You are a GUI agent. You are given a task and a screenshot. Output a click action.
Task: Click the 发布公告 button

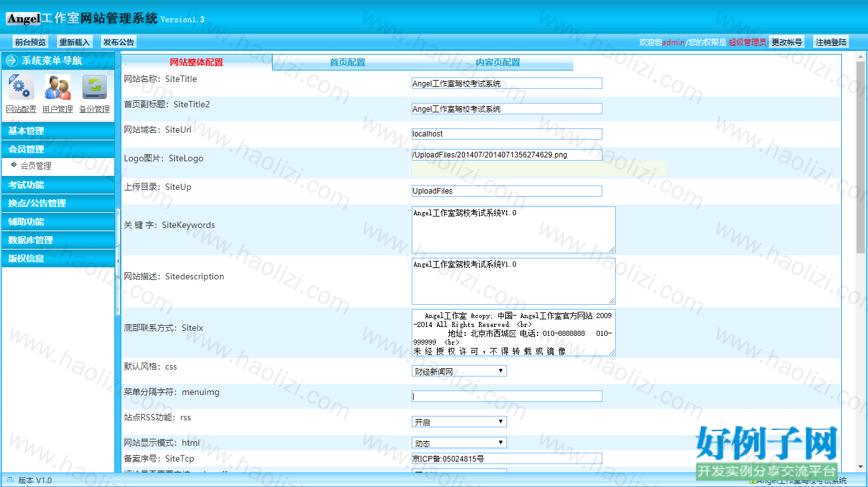tap(119, 42)
